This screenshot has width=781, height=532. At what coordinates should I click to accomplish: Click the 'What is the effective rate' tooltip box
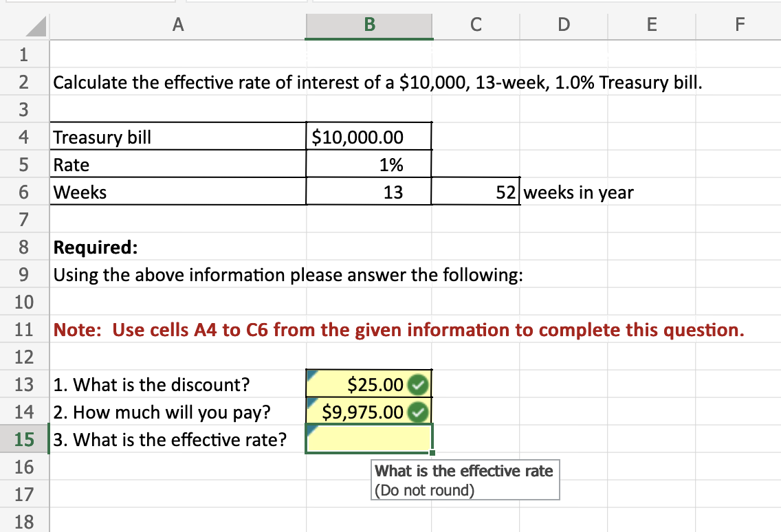(465, 480)
